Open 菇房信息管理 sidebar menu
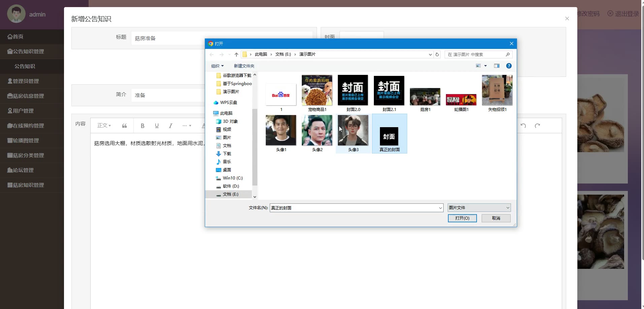644x309 pixels. click(x=32, y=96)
